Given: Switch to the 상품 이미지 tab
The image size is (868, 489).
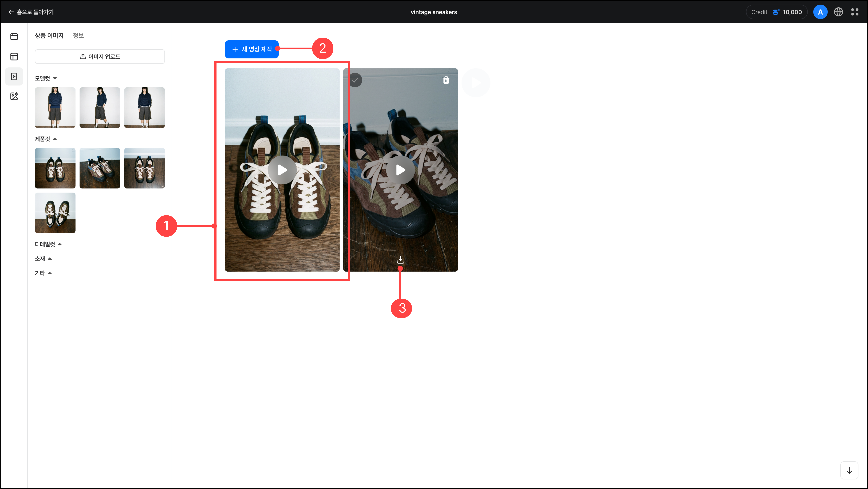Looking at the screenshot, I should point(49,35).
